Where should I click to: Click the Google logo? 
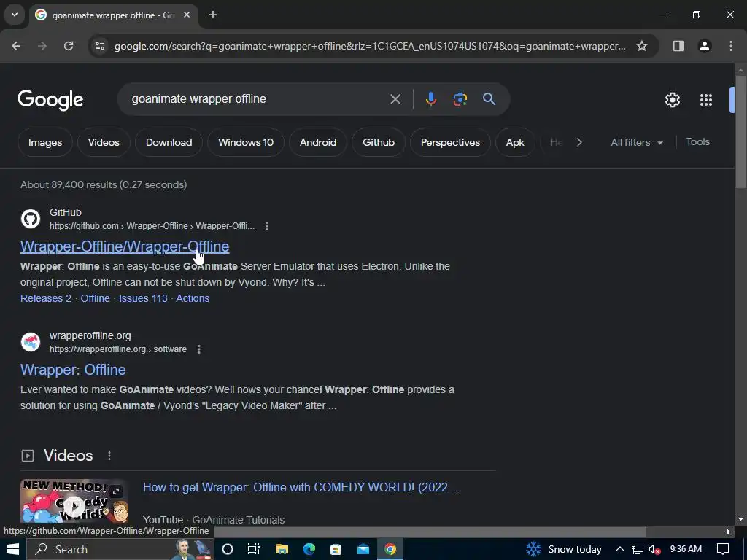tap(50, 99)
